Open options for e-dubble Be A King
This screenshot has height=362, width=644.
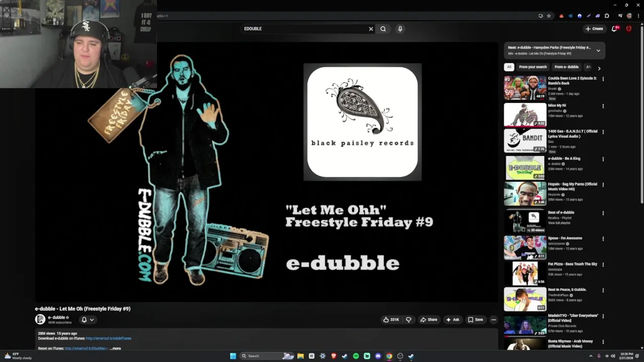point(603,159)
